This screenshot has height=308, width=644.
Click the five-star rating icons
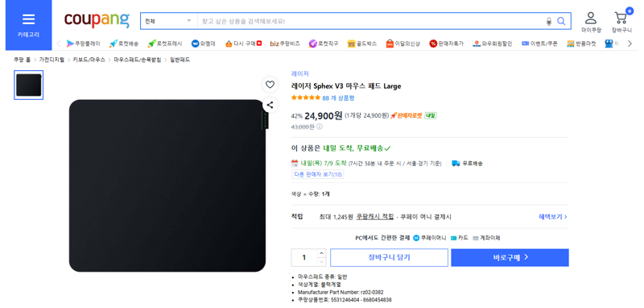click(x=306, y=98)
